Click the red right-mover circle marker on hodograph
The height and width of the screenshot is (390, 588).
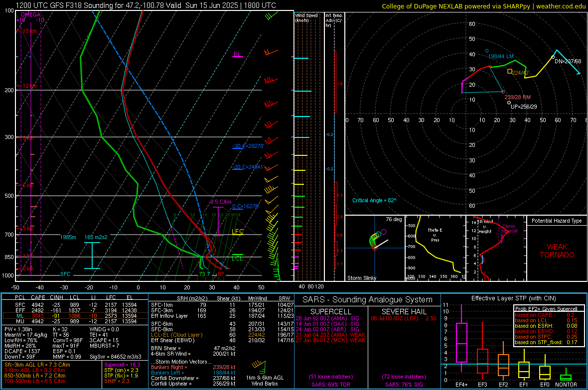pos(503,92)
